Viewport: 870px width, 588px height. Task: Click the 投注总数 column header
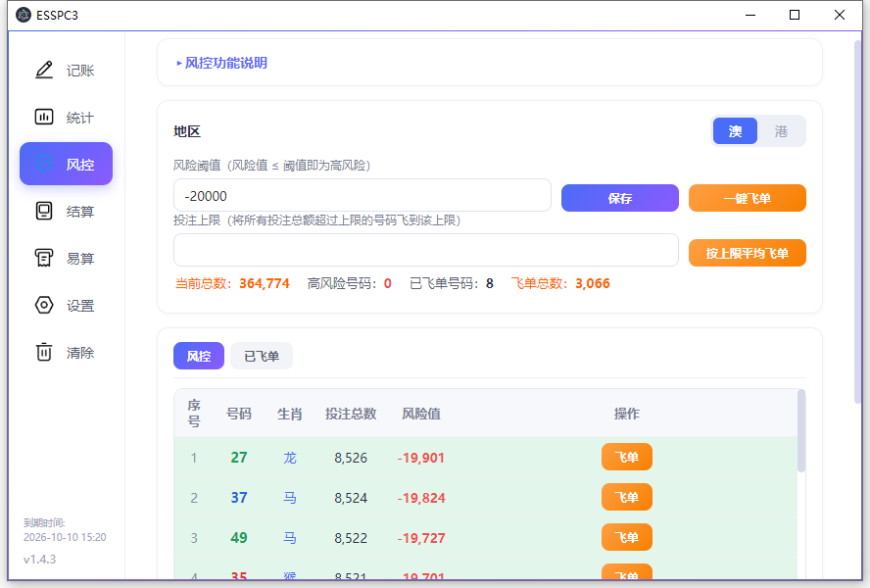pyautogui.click(x=351, y=414)
